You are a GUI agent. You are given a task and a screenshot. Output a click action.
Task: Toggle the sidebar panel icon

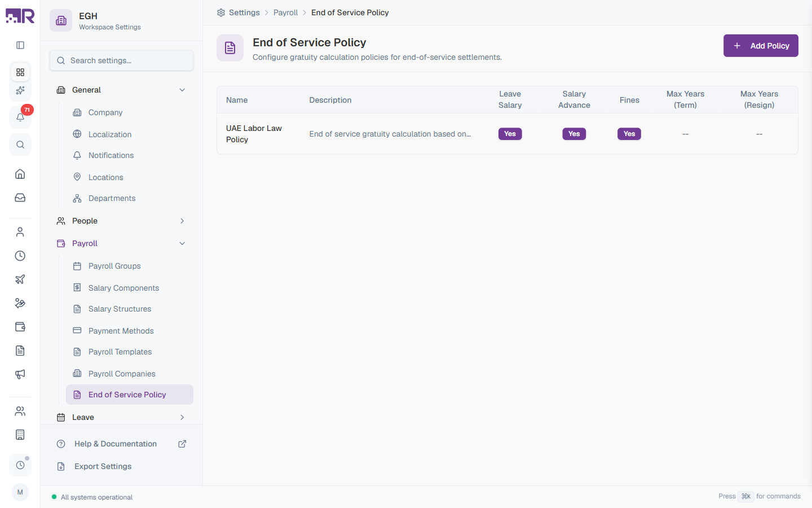20,45
